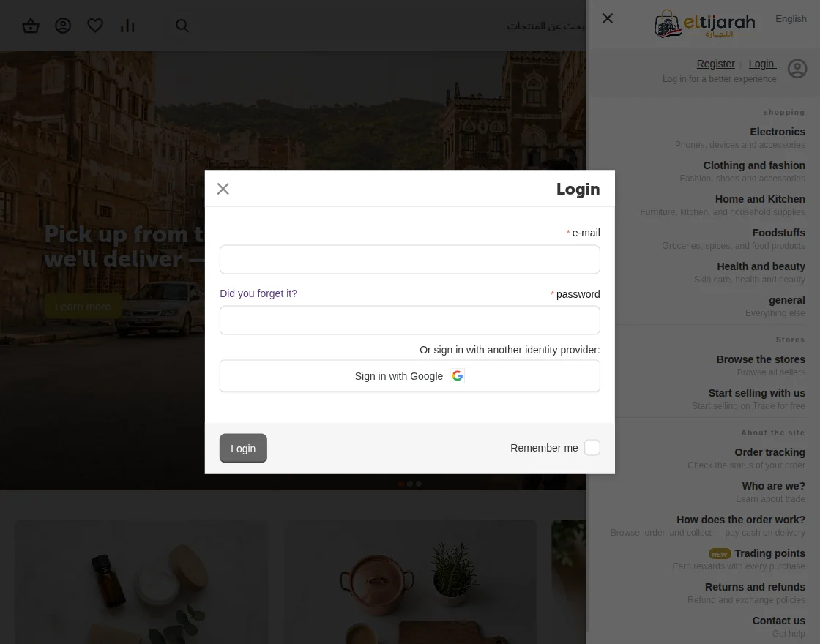Close the side navigation menu
Image resolution: width=820 pixels, height=644 pixels.
(608, 18)
